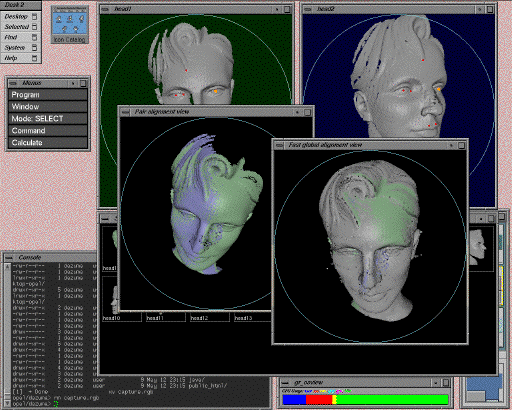The height and width of the screenshot is (410, 512).
Task: Select the orange point marker on head1
Action: (x=216, y=91)
